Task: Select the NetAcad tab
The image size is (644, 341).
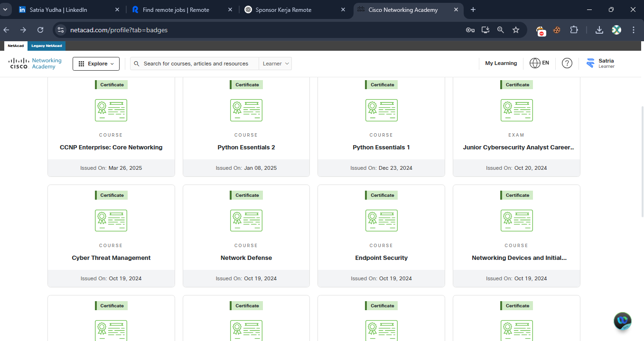Action: (16, 46)
